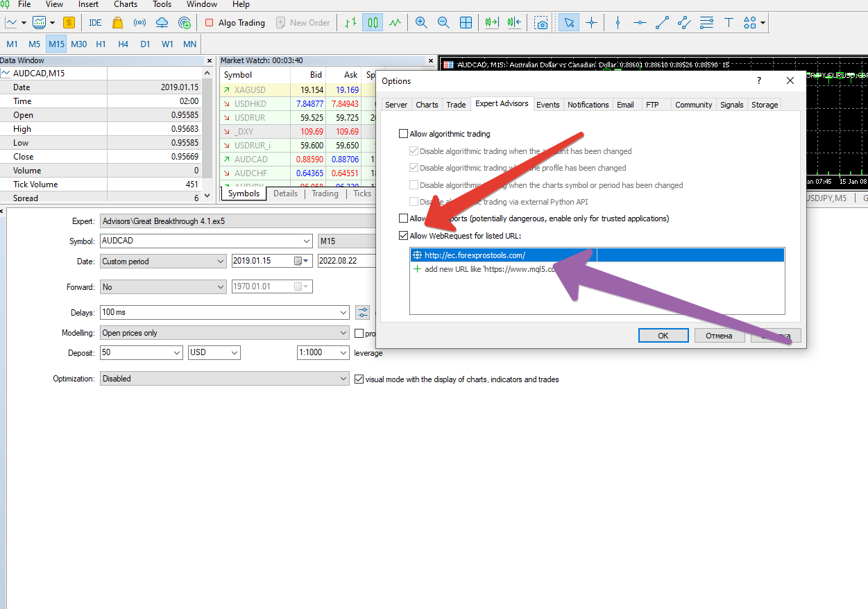The height and width of the screenshot is (609, 868).
Task: Switch chart to line chart style
Action: point(395,22)
